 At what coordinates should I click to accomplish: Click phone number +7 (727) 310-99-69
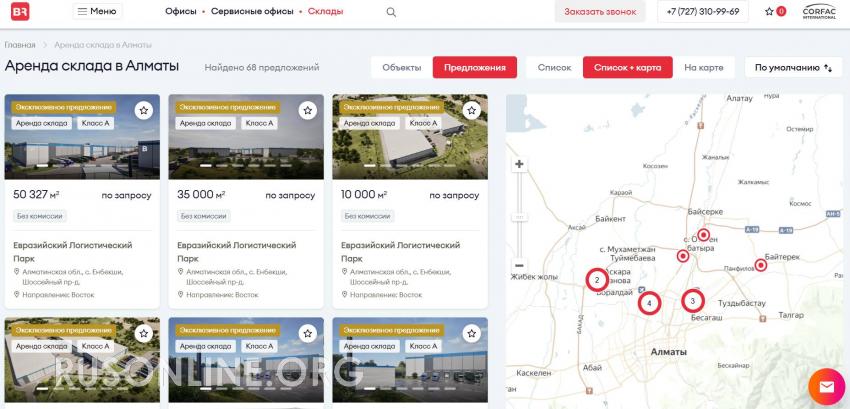[703, 11]
